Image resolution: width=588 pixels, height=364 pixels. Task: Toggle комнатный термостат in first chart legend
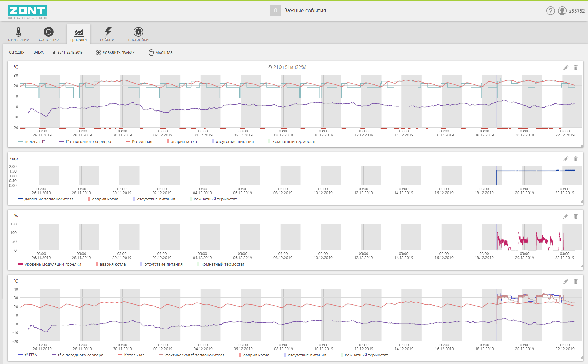pyautogui.click(x=292, y=142)
